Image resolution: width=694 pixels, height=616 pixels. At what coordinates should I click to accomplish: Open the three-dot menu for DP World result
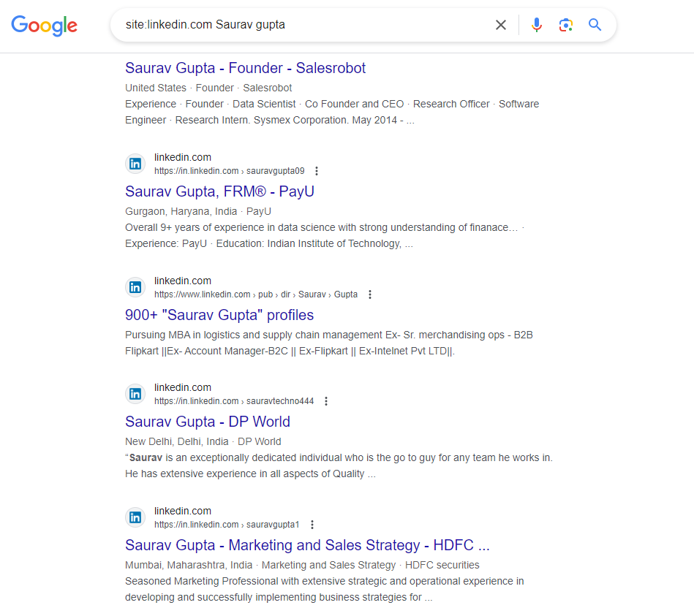click(x=326, y=400)
